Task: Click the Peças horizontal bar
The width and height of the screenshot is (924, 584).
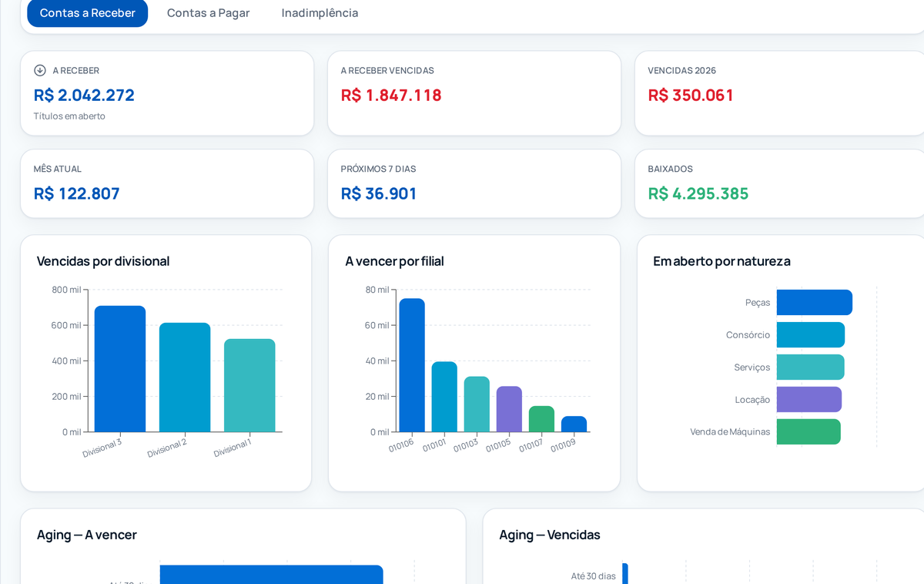Action: [x=815, y=303]
